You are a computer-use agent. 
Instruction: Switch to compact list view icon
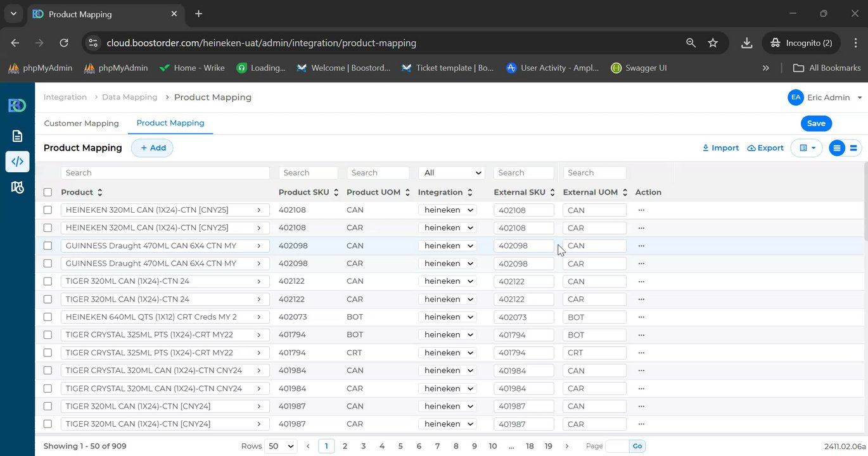837,148
